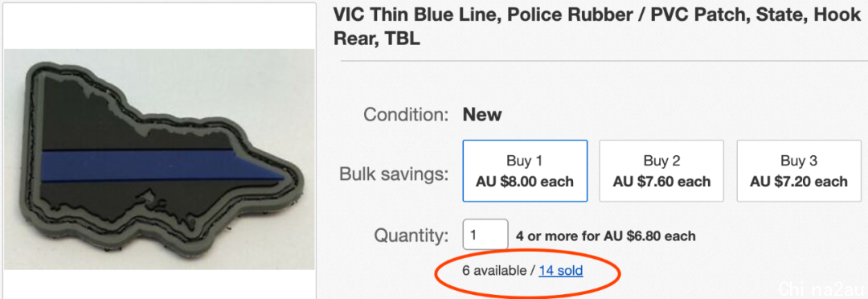
Task: Select the Buy 1 bulk savings option
Action: click(525, 171)
